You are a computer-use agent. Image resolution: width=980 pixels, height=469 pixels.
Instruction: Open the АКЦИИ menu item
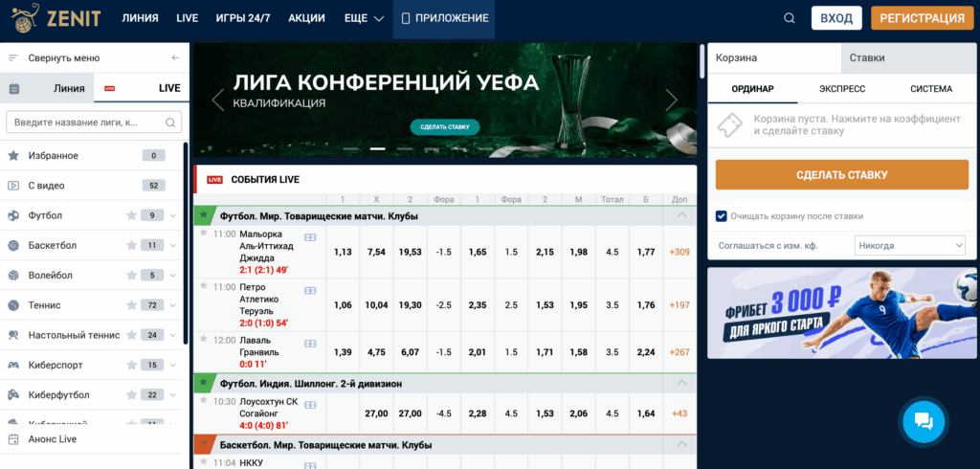click(307, 18)
